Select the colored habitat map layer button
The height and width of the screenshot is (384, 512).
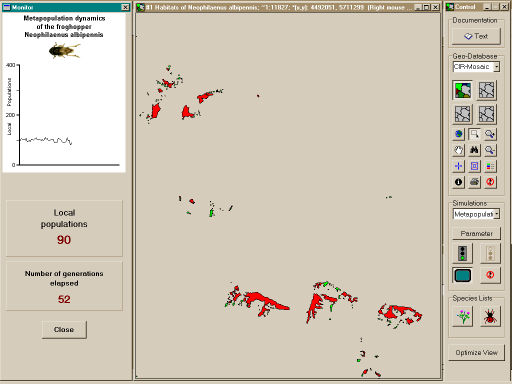click(462, 90)
